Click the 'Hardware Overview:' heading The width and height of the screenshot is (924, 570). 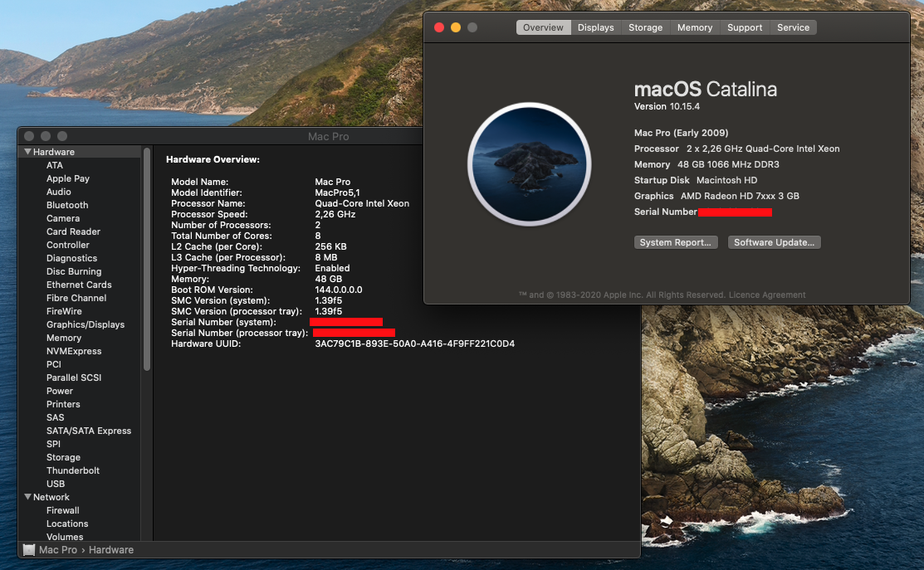[x=213, y=159]
